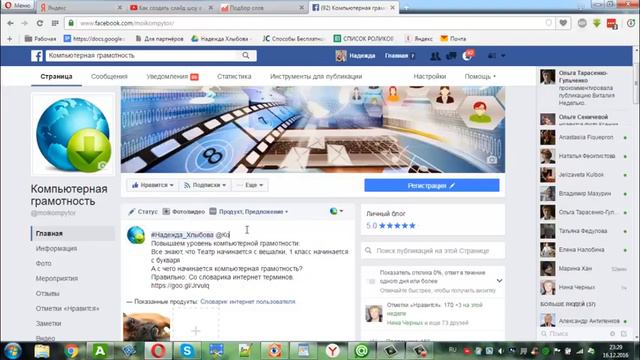This screenshot has width=640, height=360.
Task: Click the Opera download arrow extension icon
Action: click(597, 23)
